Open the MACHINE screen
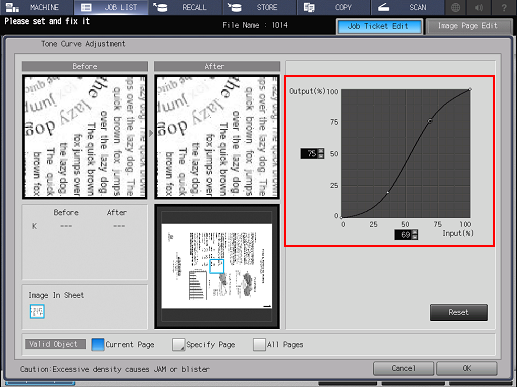The image size is (517, 387). coord(37,7)
